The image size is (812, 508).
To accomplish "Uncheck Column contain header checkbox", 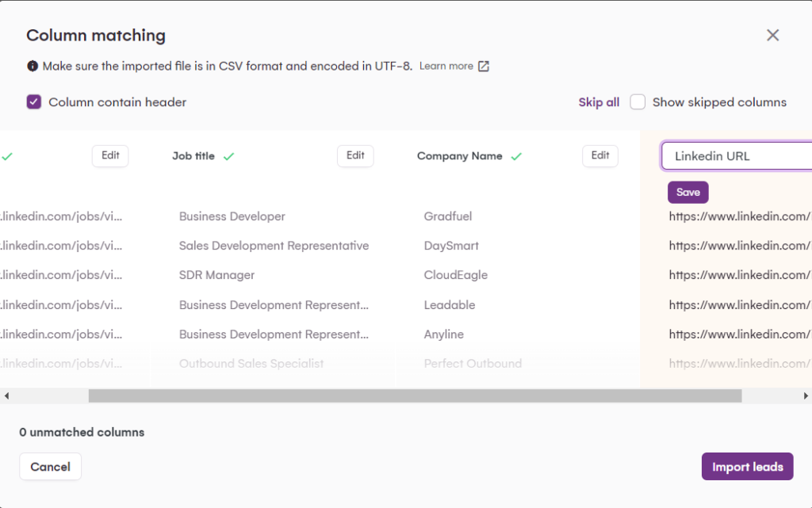I will (x=34, y=102).
